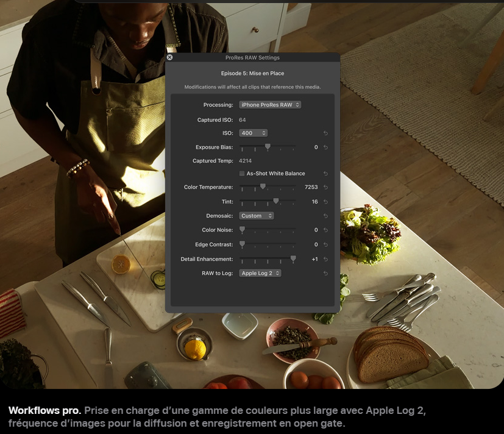The width and height of the screenshot is (504, 434).
Task: Reset the RAW to Log setting
Action: pos(325,273)
